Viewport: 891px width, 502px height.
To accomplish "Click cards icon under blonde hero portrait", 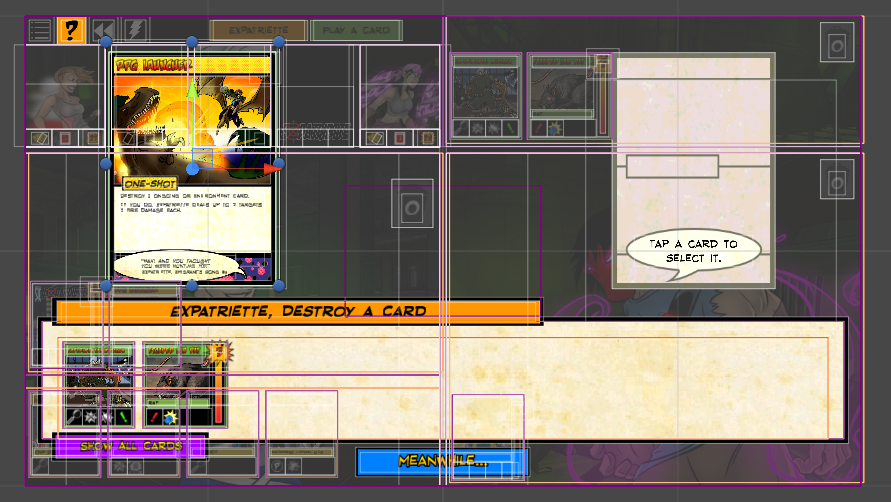I will click(x=40, y=138).
